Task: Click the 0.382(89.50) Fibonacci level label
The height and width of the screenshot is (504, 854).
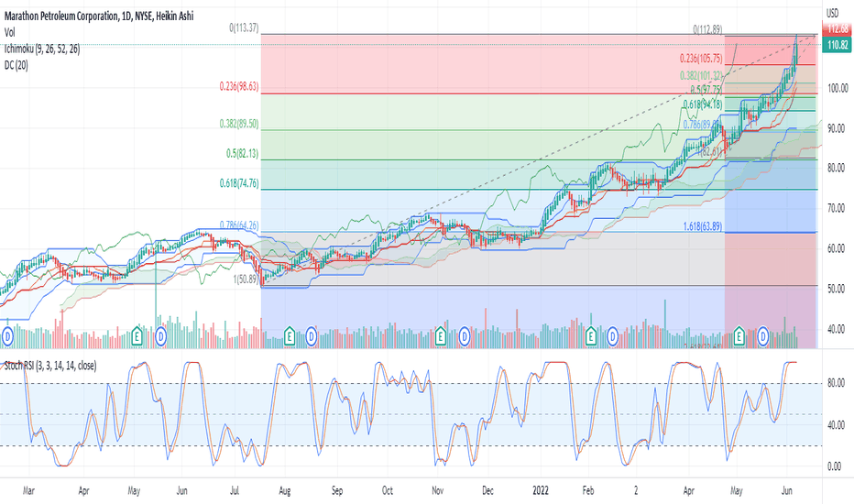Action: click(239, 124)
